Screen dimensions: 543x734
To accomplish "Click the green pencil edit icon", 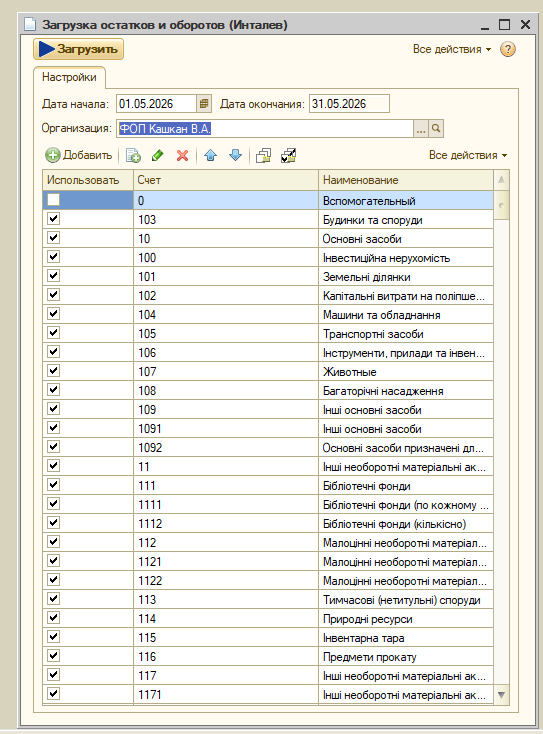I will tap(158, 155).
